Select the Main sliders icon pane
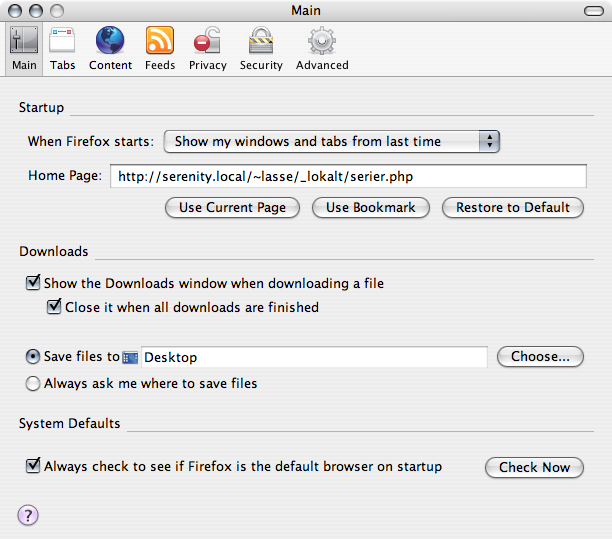This screenshot has width=612, height=539. click(x=24, y=48)
